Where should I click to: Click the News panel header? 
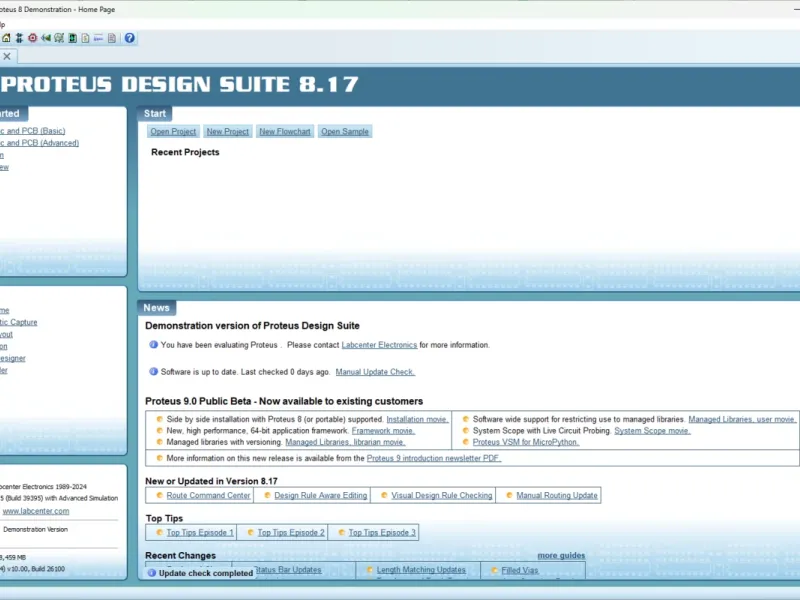(156, 308)
